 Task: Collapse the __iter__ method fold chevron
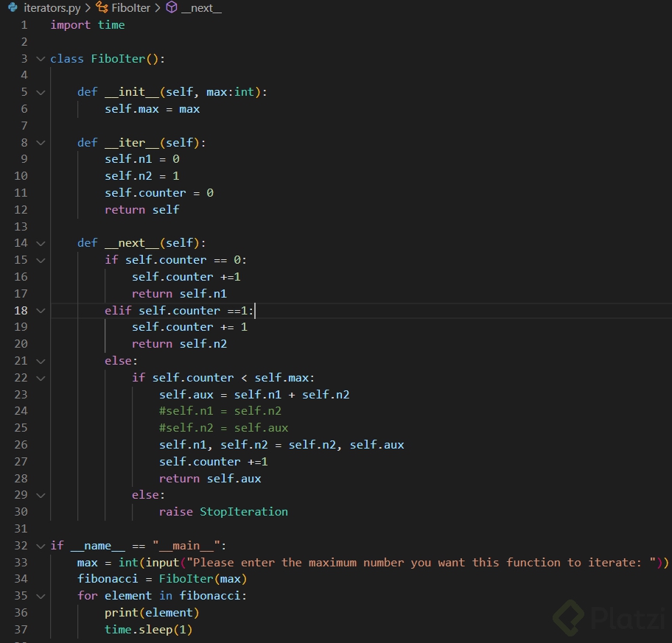pyautogui.click(x=41, y=142)
